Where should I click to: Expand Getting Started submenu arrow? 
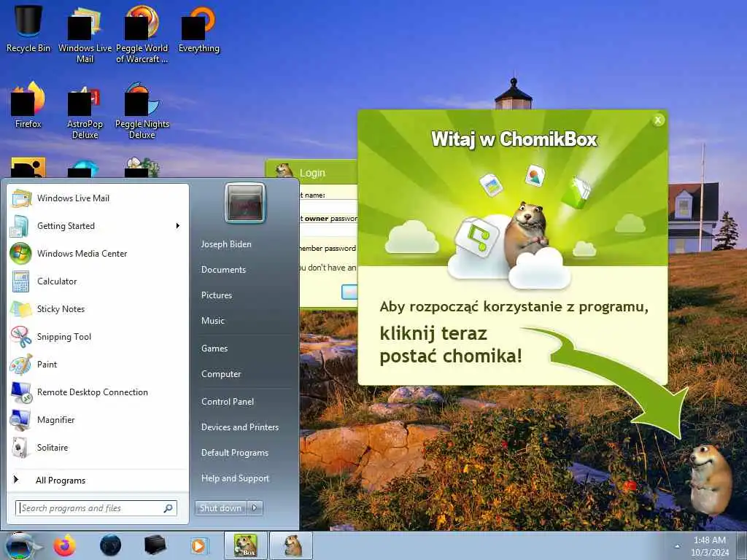pos(178,226)
